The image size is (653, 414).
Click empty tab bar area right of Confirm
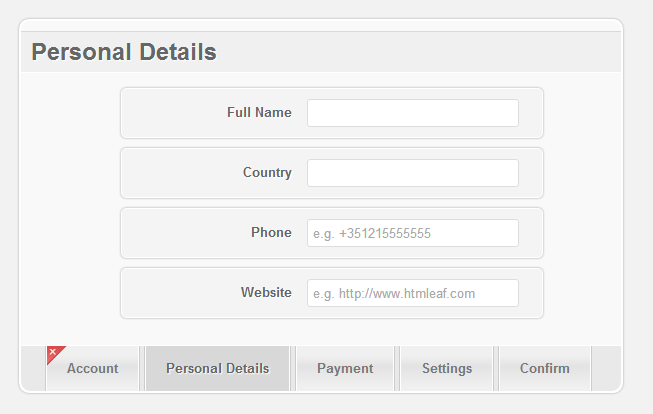[x=606, y=369]
